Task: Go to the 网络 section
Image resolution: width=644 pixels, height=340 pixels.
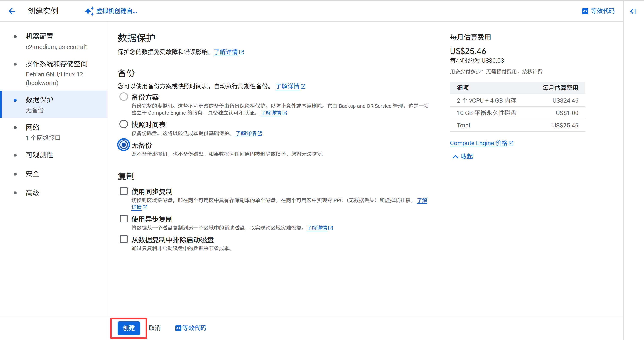Action: (x=53, y=132)
